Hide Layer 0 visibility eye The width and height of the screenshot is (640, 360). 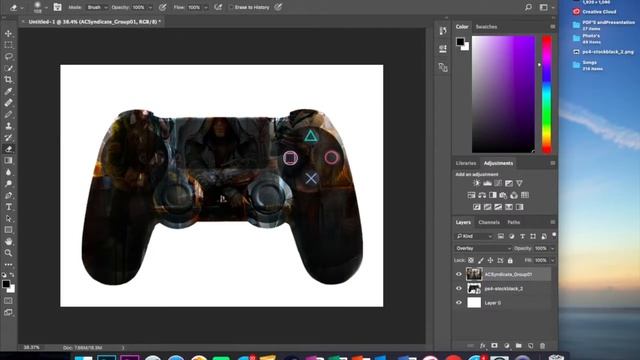[x=459, y=303]
